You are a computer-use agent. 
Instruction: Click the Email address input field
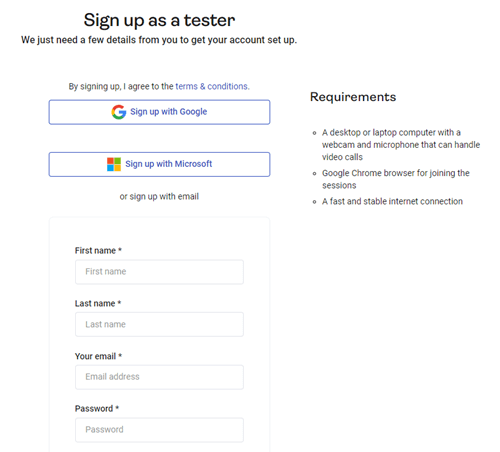pyautogui.click(x=159, y=377)
